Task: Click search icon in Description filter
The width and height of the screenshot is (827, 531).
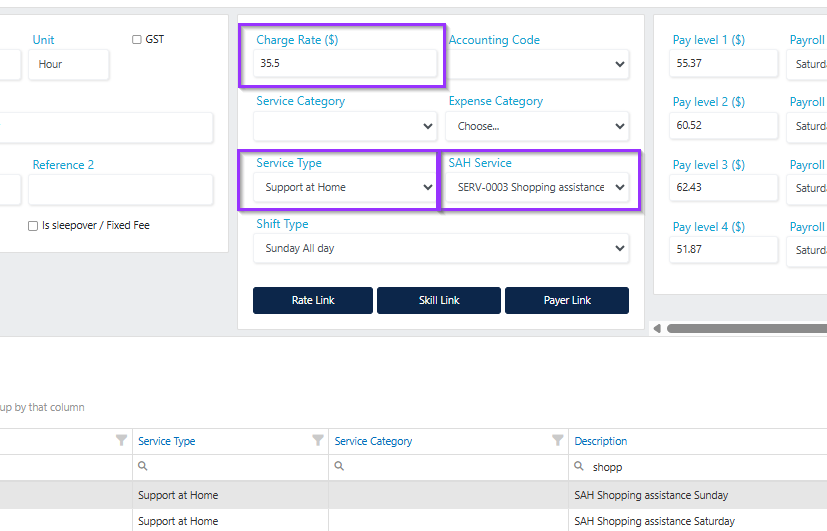Action: [579, 466]
